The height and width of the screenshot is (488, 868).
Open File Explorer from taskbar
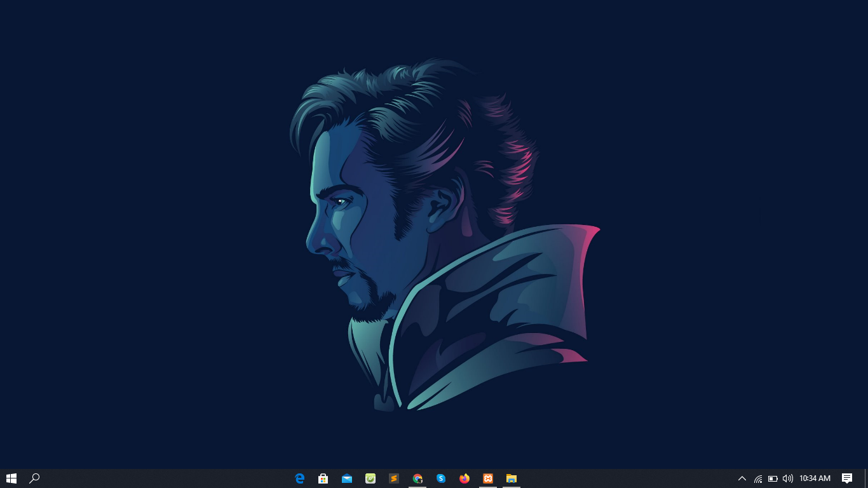pos(512,478)
